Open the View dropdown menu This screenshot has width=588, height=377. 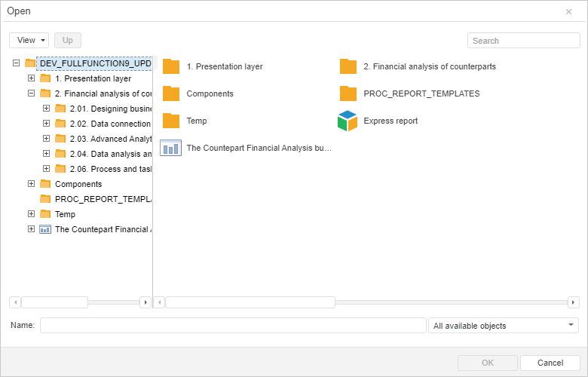pyautogui.click(x=29, y=40)
